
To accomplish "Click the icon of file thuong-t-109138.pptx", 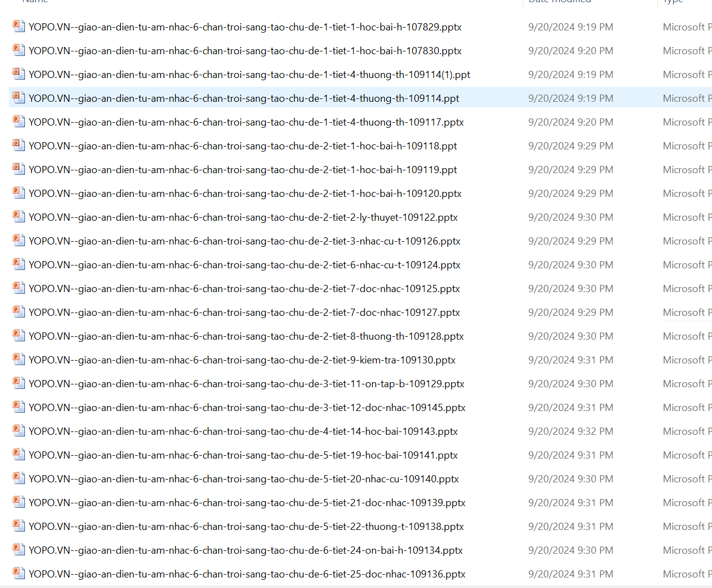I will click(x=19, y=526).
